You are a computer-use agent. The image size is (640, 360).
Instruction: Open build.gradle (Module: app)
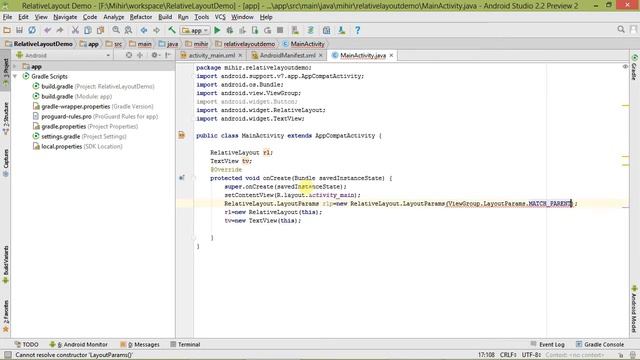(72, 96)
